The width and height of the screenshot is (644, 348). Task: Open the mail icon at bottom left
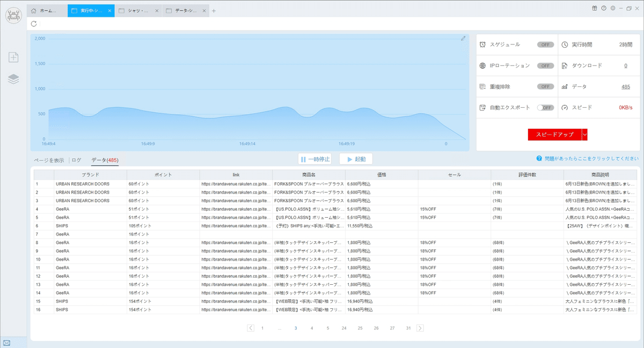click(x=6, y=343)
